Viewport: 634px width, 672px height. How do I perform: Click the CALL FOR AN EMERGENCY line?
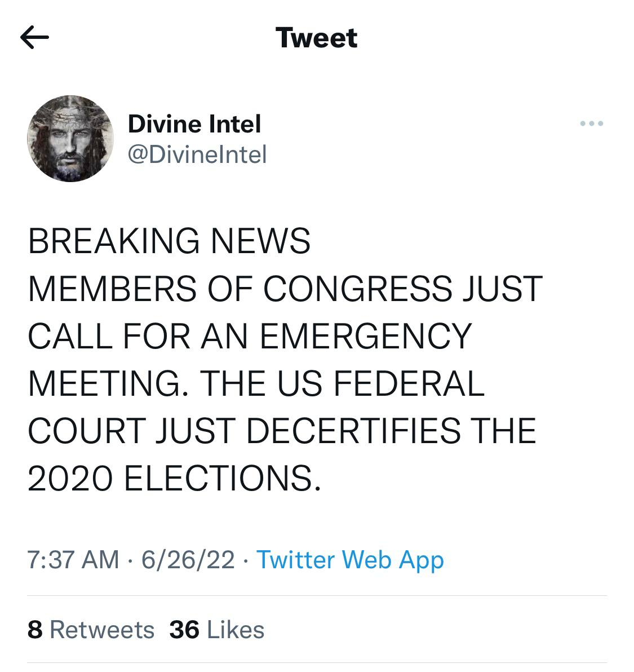249,336
